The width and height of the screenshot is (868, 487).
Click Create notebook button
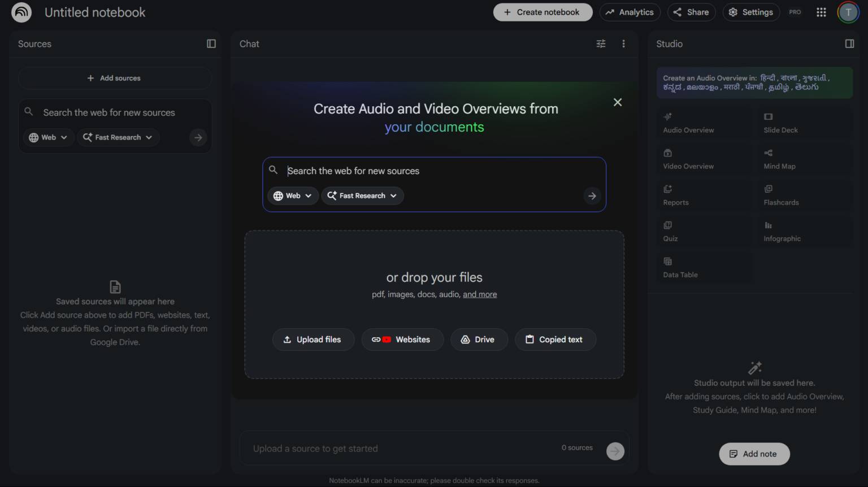click(542, 12)
